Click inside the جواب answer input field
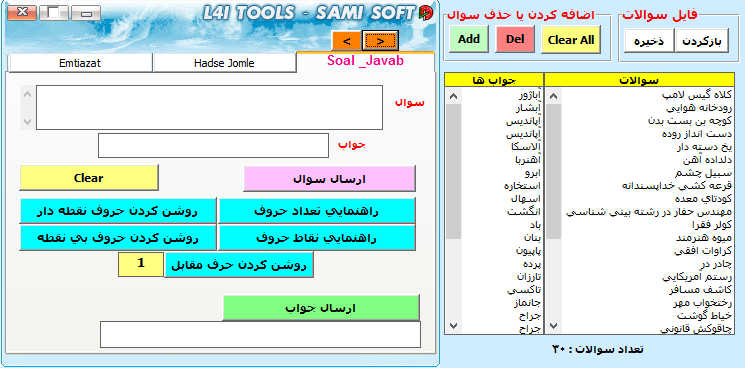 [x=213, y=145]
